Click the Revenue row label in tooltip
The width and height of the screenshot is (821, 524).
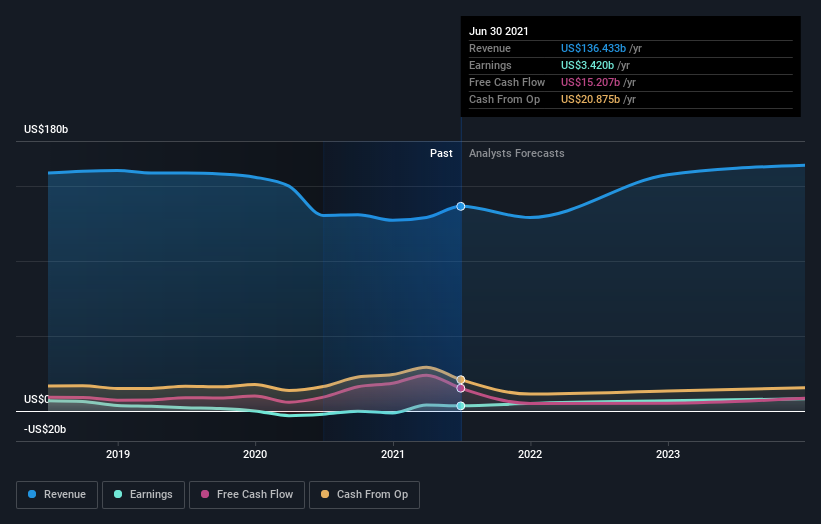490,48
